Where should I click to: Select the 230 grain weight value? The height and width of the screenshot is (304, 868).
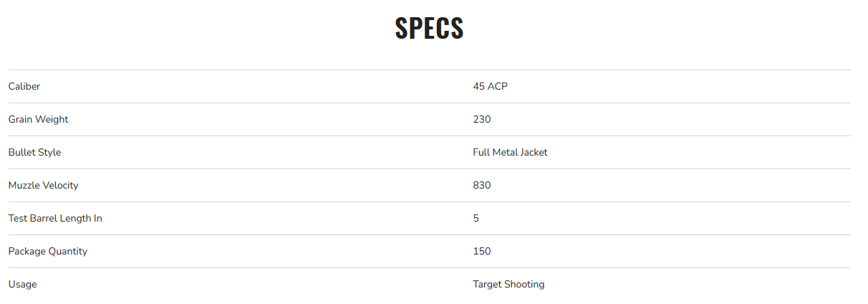[x=481, y=120]
